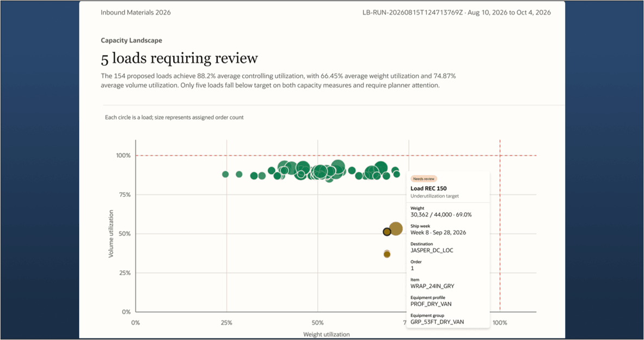
Task: Click the summary paragraph about 154 proposed loads
Action: [x=279, y=81]
